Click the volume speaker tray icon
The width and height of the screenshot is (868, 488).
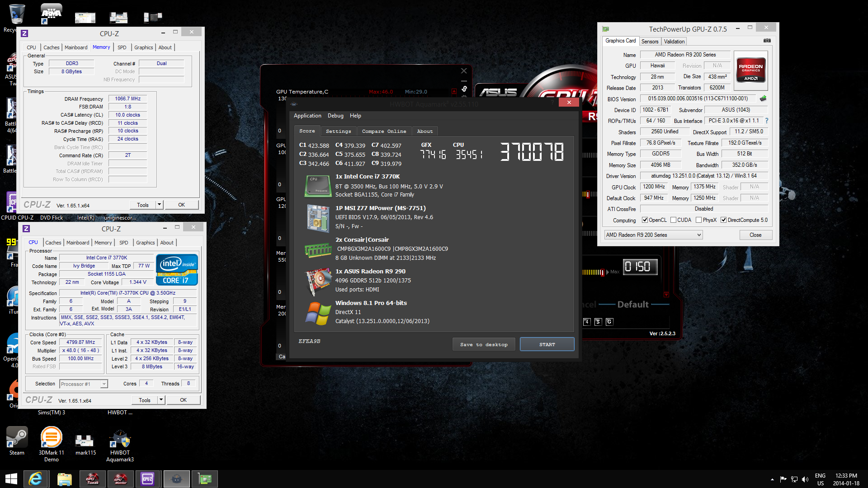tap(805, 479)
